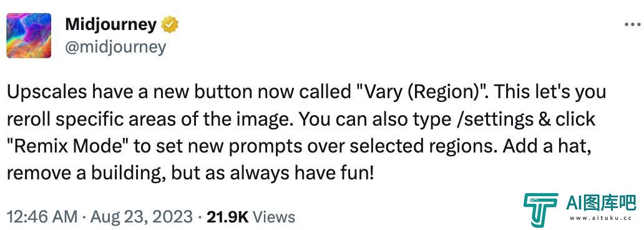Viewport: 644px width, 230px height.
Task: Click the Aug 23, 2023 date
Action: click(141, 217)
